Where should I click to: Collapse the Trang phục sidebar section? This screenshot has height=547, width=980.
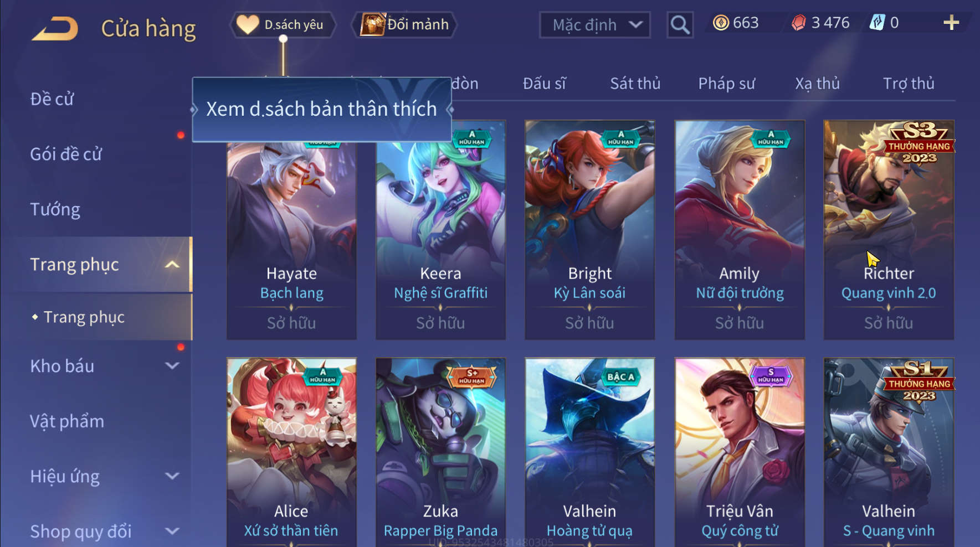pyautogui.click(x=172, y=265)
